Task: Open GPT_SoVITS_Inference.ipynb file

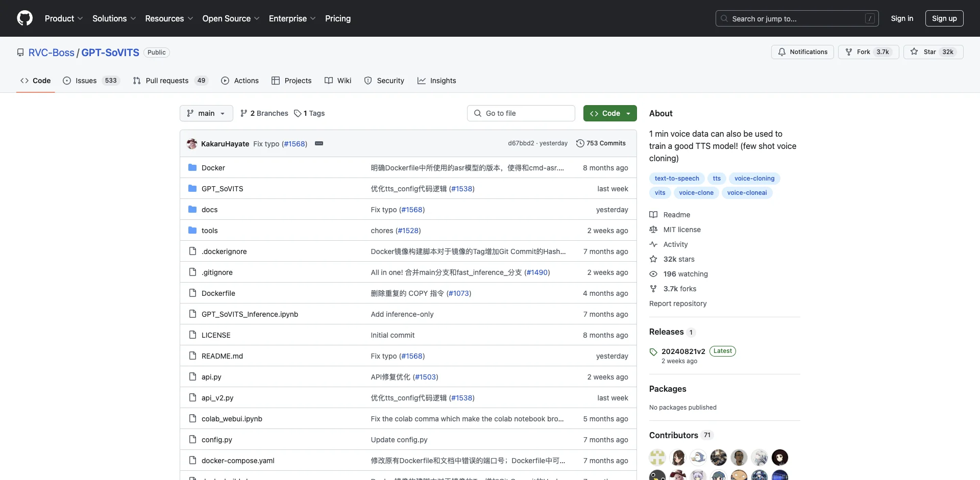Action: [250, 314]
